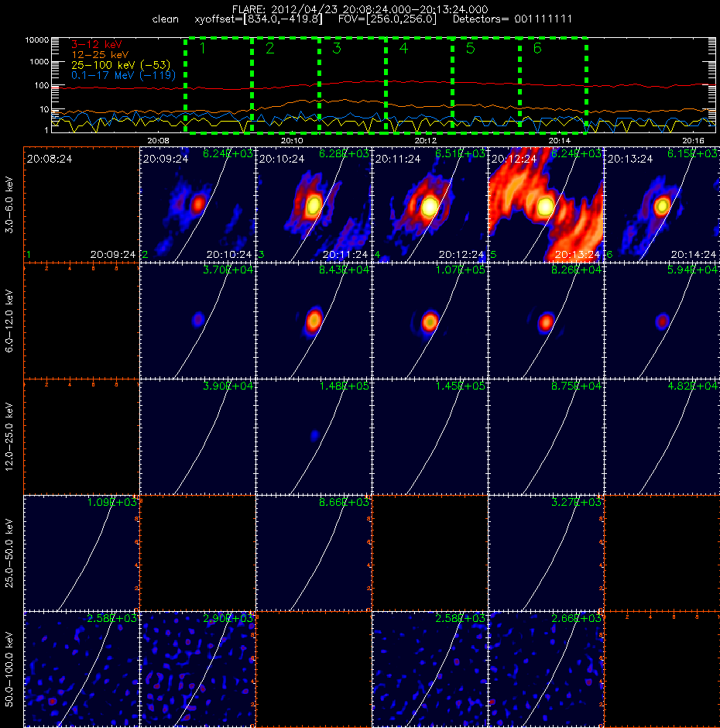Viewport: 720px width, 728px height.
Task: Click the 20:08:24 start time label
Action: [x=50, y=160]
